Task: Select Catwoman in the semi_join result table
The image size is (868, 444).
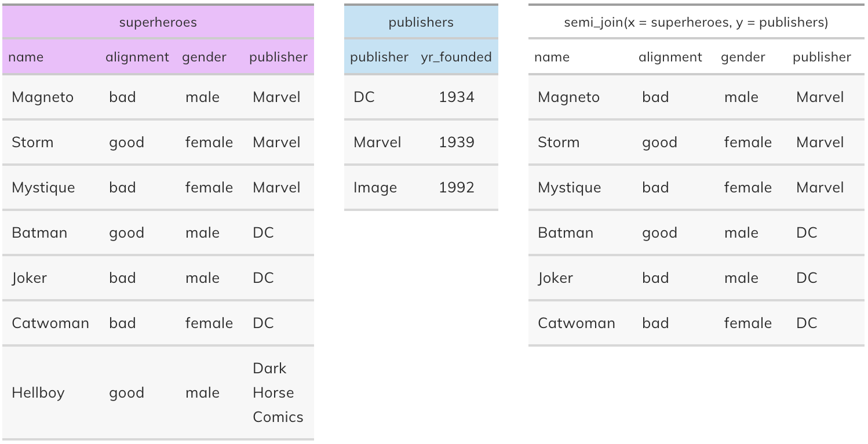Action: 577,323
